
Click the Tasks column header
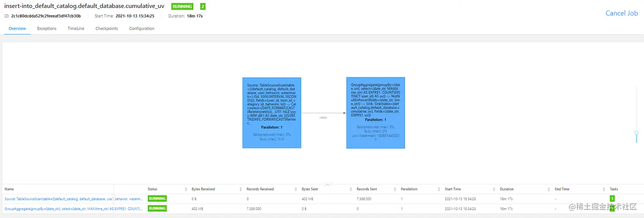pos(614,189)
